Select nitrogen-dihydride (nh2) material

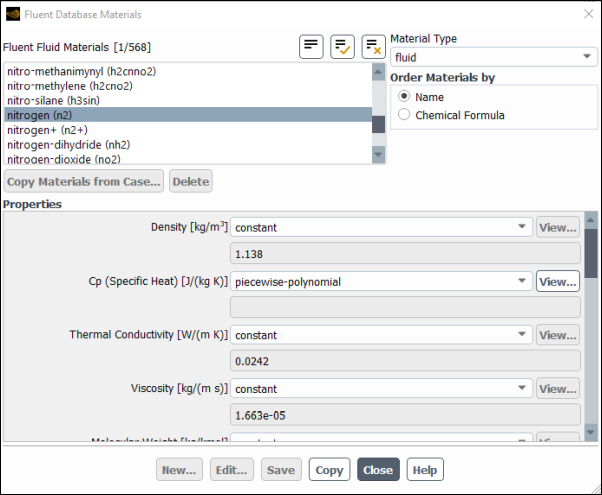(188, 145)
